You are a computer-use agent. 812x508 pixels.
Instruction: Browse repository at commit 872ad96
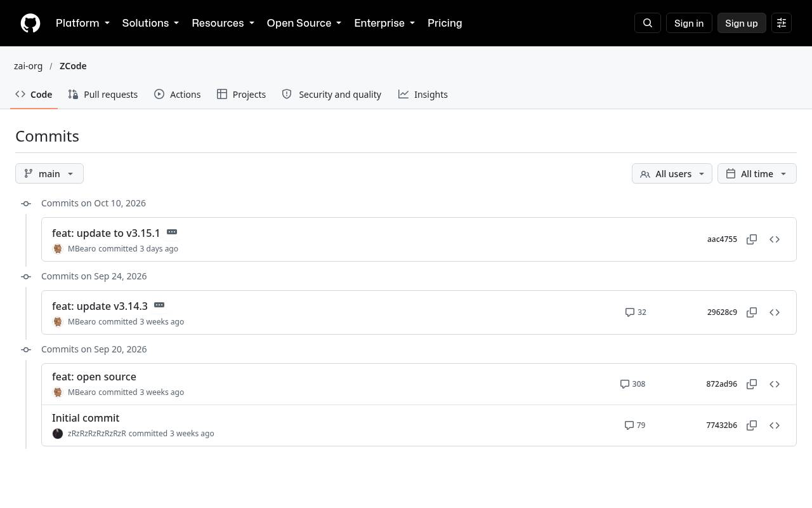(x=775, y=384)
